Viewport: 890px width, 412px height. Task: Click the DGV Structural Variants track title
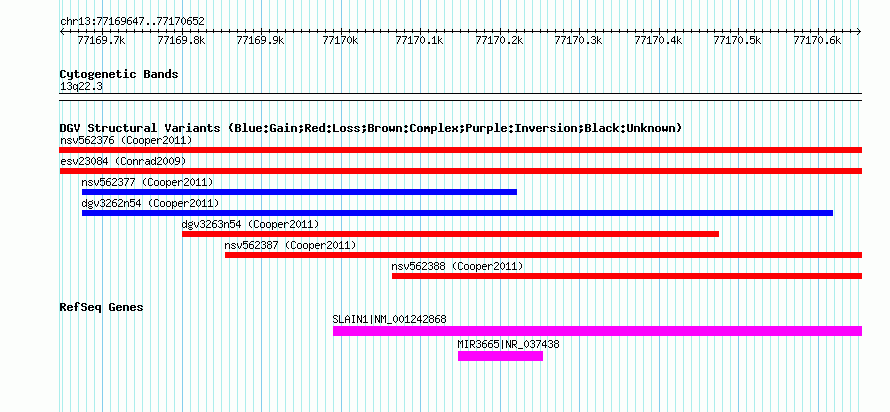click(371, 128)
